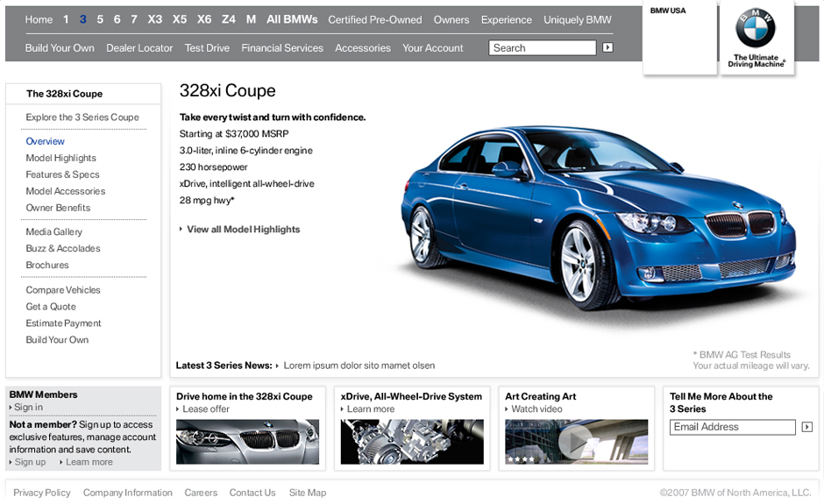Open Brochures
824x504 pixels.
(47, 265)
